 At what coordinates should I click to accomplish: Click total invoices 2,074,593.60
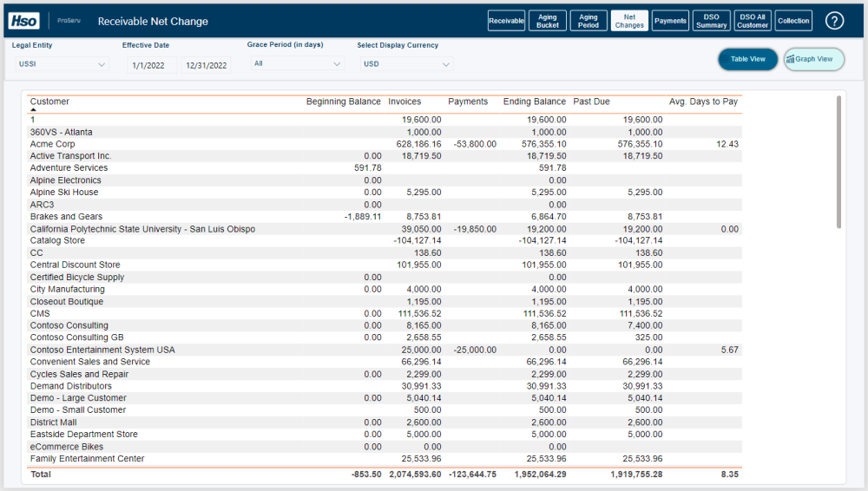(x=415, y=475)
